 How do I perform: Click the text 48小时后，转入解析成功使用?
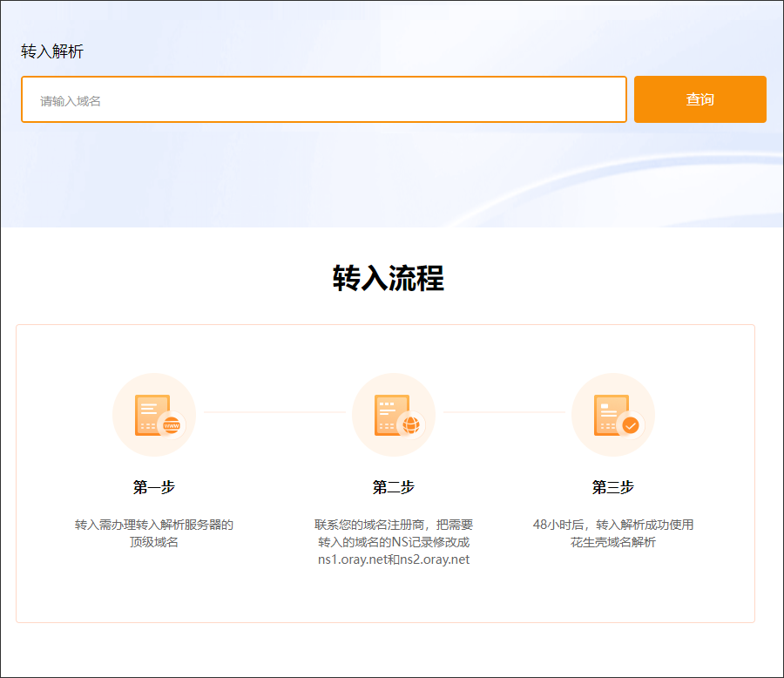coord(613,525)
